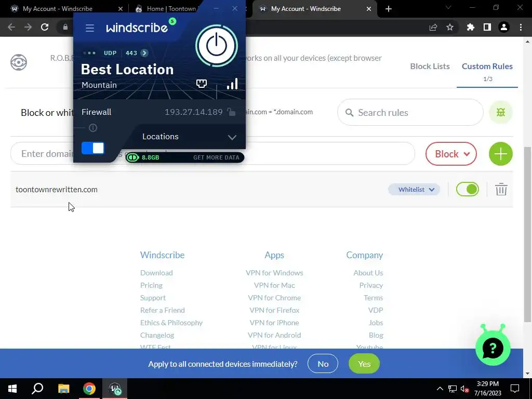Open the Chrome extensions puzzle icon

pyautogui.click(x=471, y=27)
